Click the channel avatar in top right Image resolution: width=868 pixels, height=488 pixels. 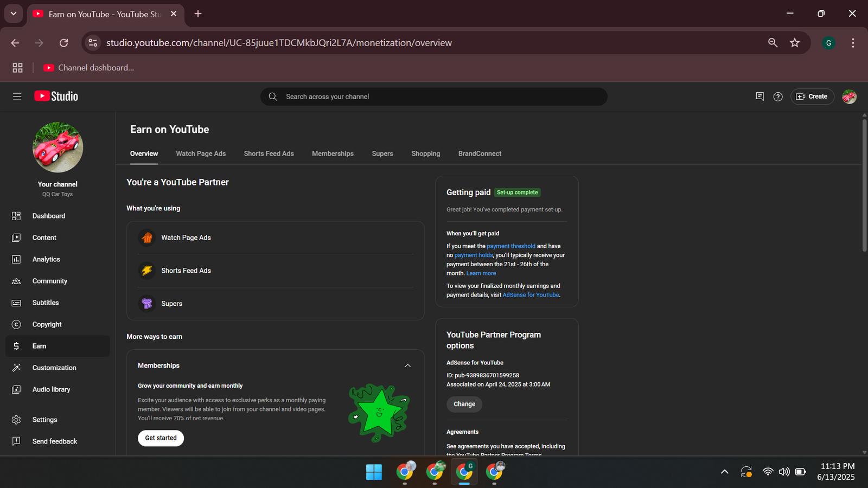849,97
